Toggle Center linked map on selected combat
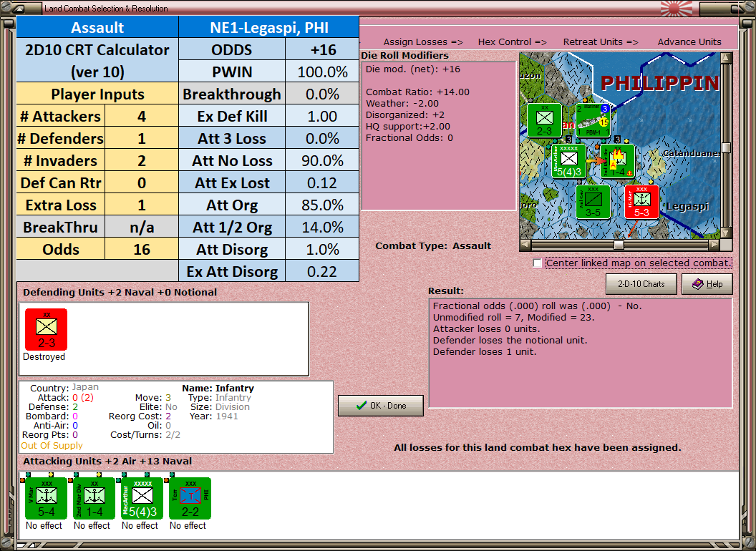The image size is (756, 551). pyautogui.click(x=538, y=263)
